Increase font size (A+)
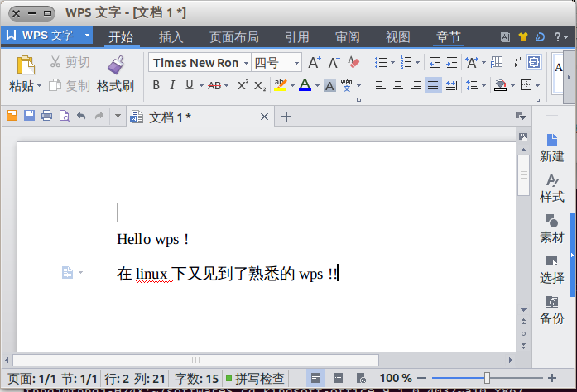577x392 pixels. tap(315, 63)
